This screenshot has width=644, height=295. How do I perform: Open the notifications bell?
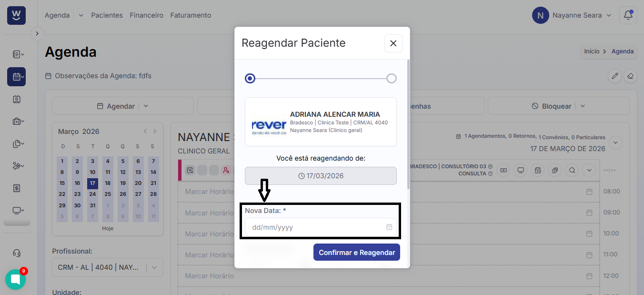(x=628, y=15)
